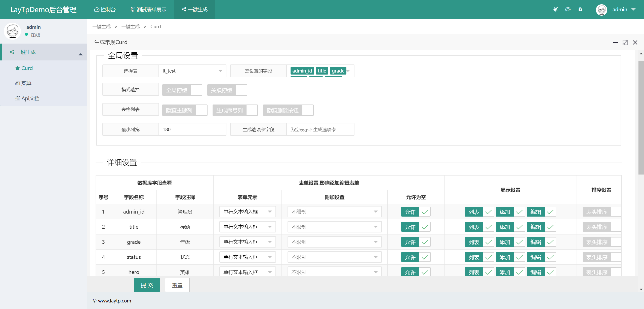
Task: Open 附加设置 dropdown for grade row
Action: pyautogui.click(x=335, y=242)
